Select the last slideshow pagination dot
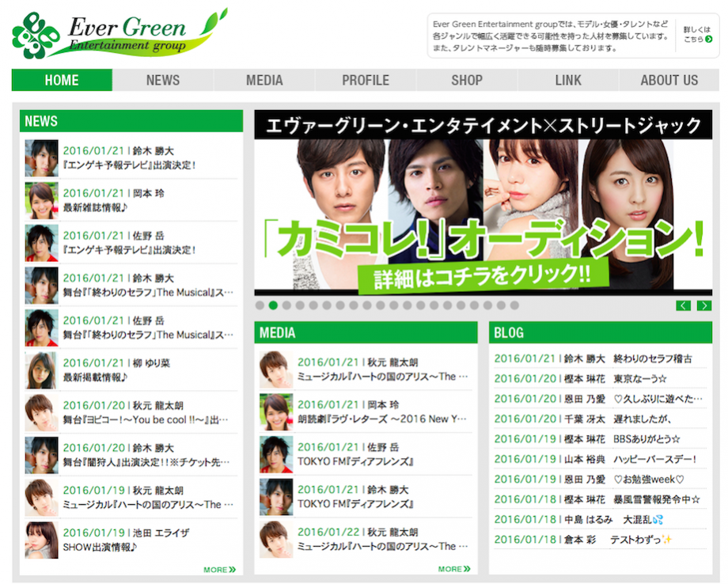 coord(514,305)
